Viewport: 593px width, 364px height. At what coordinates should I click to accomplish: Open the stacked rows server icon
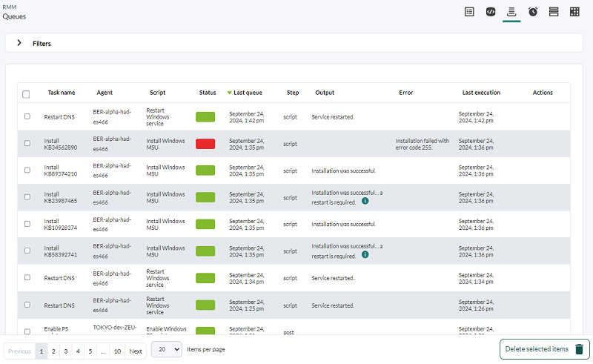point(554,12)
